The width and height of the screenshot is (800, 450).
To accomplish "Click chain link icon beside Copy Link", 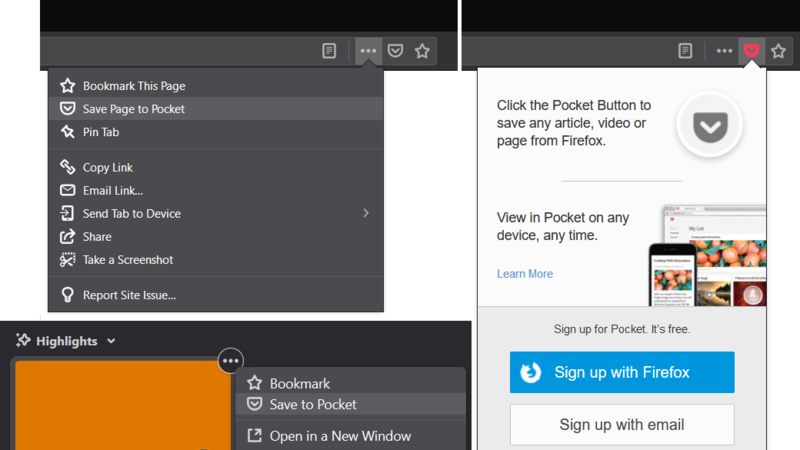I will coord(67,167).
